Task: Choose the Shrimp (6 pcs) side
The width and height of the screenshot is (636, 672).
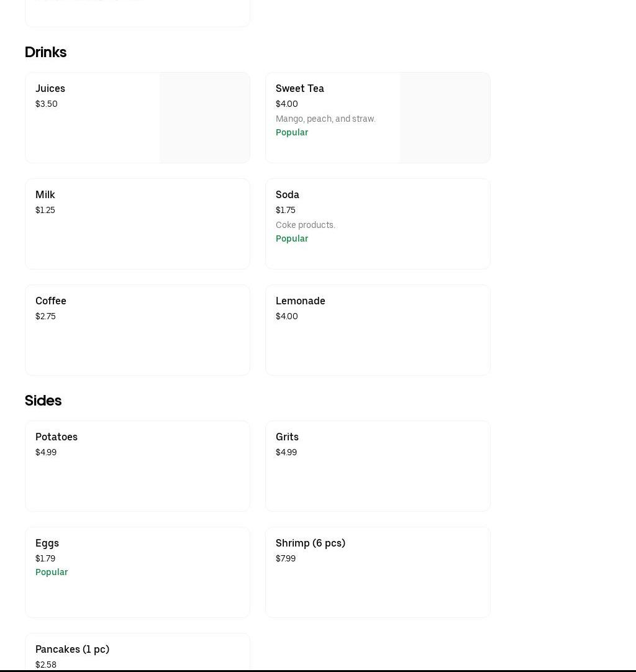Action: [x=377, y=572]
